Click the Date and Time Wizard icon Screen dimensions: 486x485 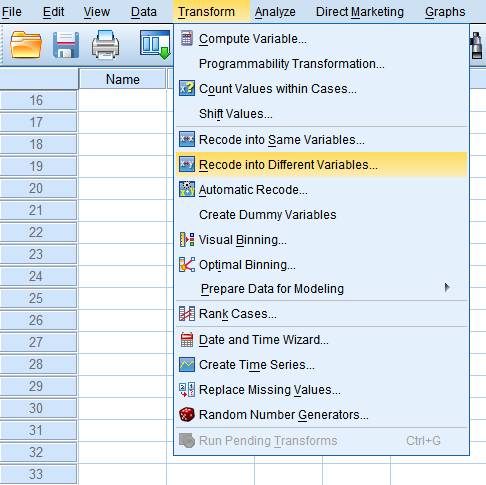point(187,340)
